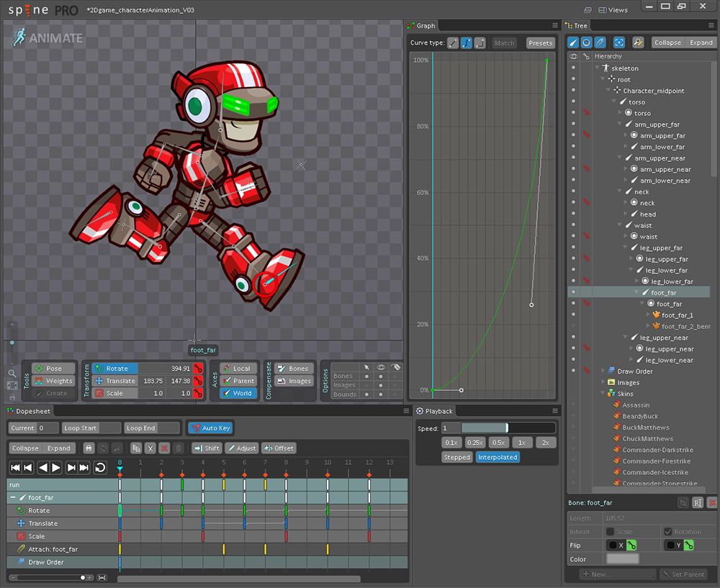Jump to first frame in Dopesheet
720x588 pixels.
pyautogui.click(x=14, y=468)
